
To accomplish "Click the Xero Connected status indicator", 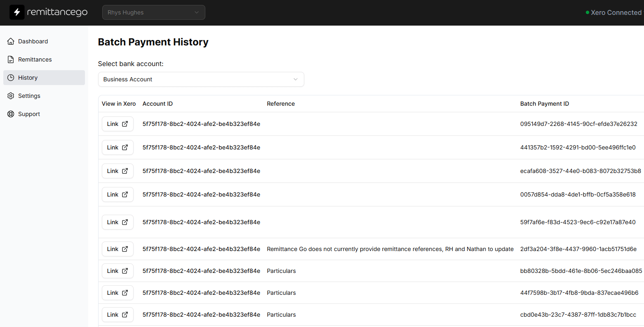I will (613, 12).
